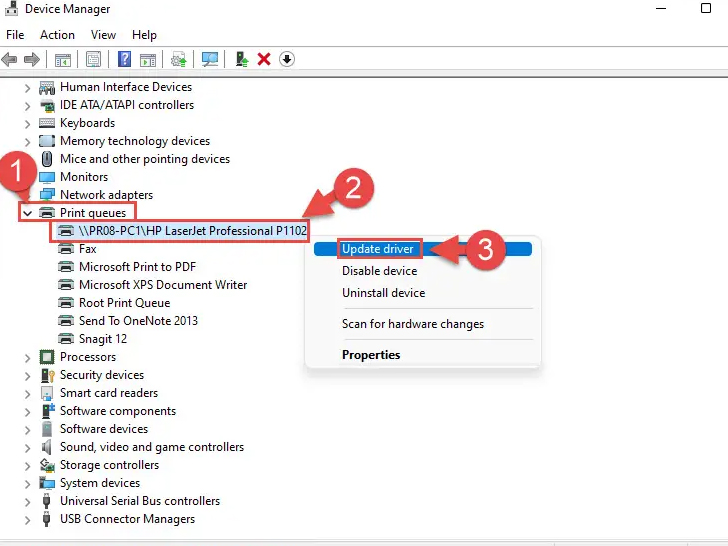Image resolution: width=728 pixels, height=546 pixels.
Task: Expand Memory technology devices node
Action: pyautogui.click(x=27, y=142)
